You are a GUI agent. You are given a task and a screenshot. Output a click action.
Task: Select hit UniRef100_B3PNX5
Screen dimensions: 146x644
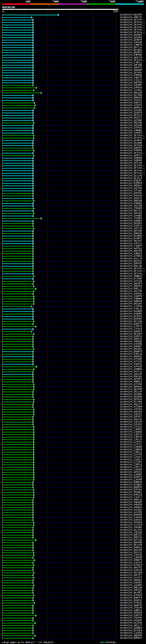[131, 183]
